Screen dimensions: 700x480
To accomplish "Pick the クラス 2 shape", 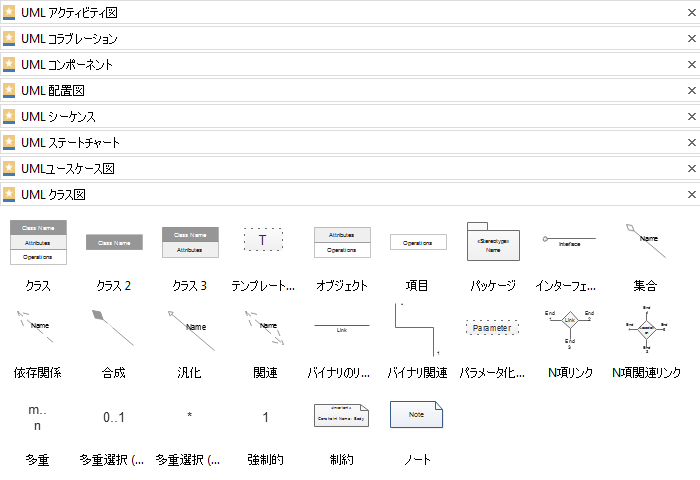I will pos(114,242).
